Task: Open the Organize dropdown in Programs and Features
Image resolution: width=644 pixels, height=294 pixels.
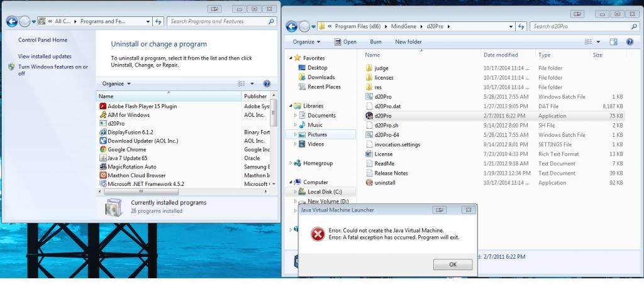Action: (x=116, y=84)
